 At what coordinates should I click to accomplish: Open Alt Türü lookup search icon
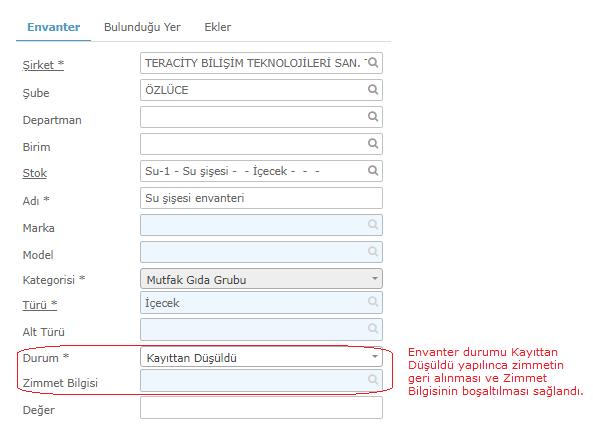(x=373, y=329)
